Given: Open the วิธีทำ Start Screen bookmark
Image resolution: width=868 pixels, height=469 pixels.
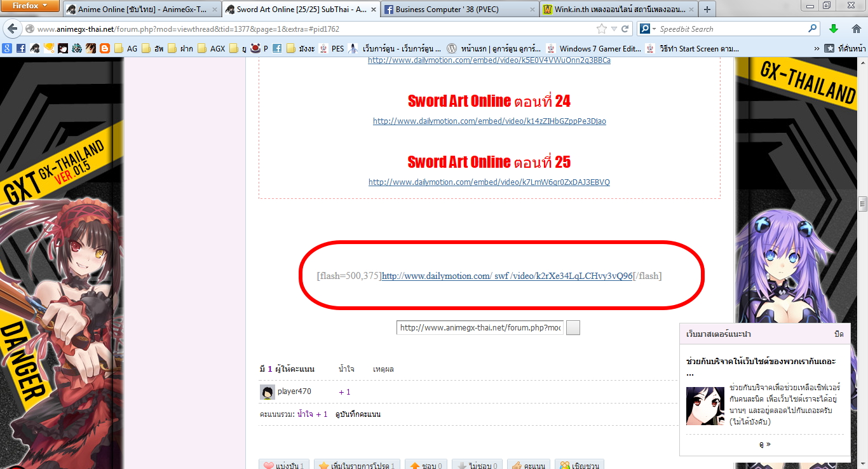Looking at the screenshot, I should (691, 48).
